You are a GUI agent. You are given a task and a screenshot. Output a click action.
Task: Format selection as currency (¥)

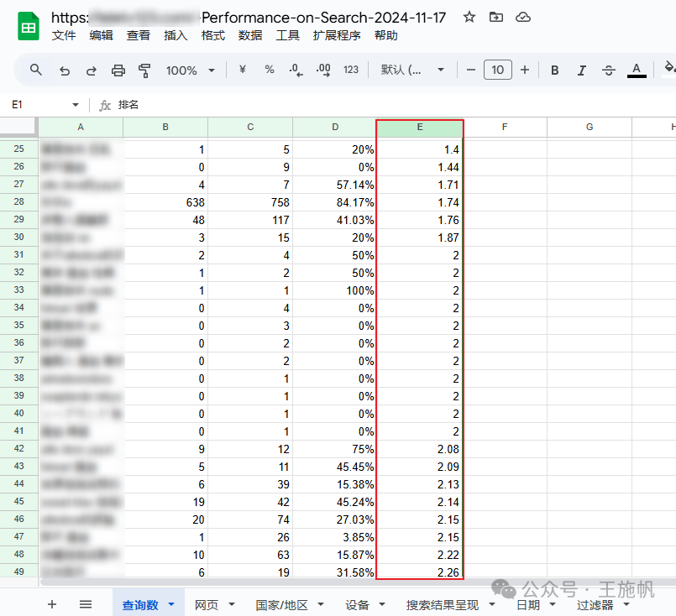coord(243,70)
